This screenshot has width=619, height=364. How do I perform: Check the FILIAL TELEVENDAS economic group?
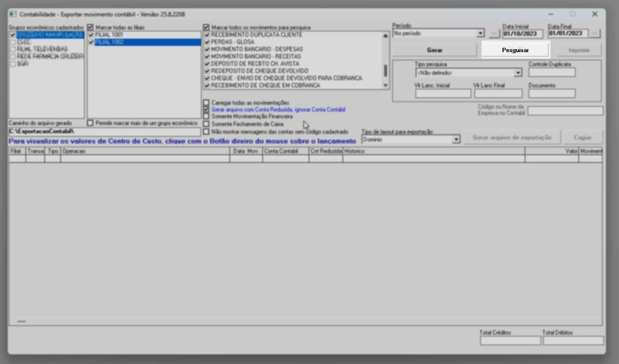pos(13,49)
